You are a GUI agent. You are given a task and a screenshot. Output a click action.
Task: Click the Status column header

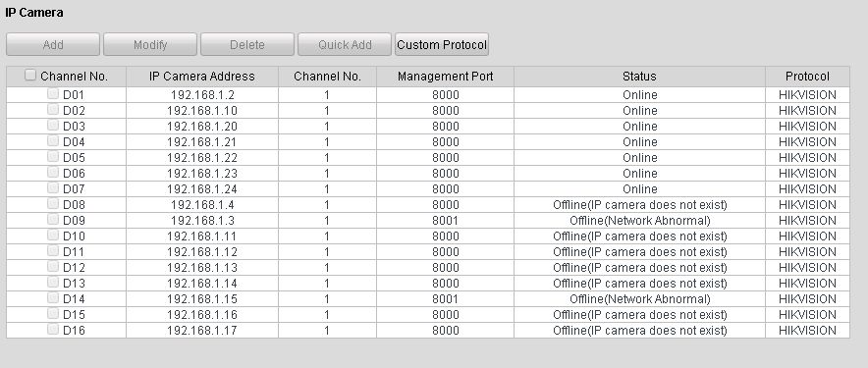pos(639,77)
